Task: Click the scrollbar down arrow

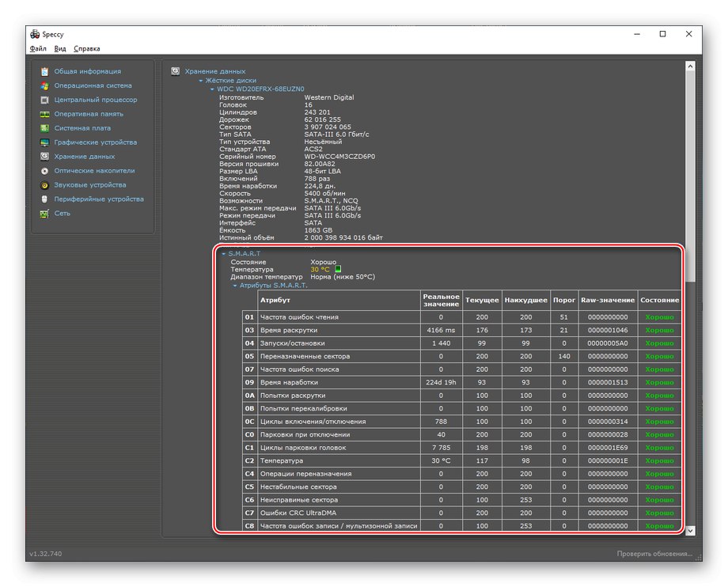Action: 691,531
